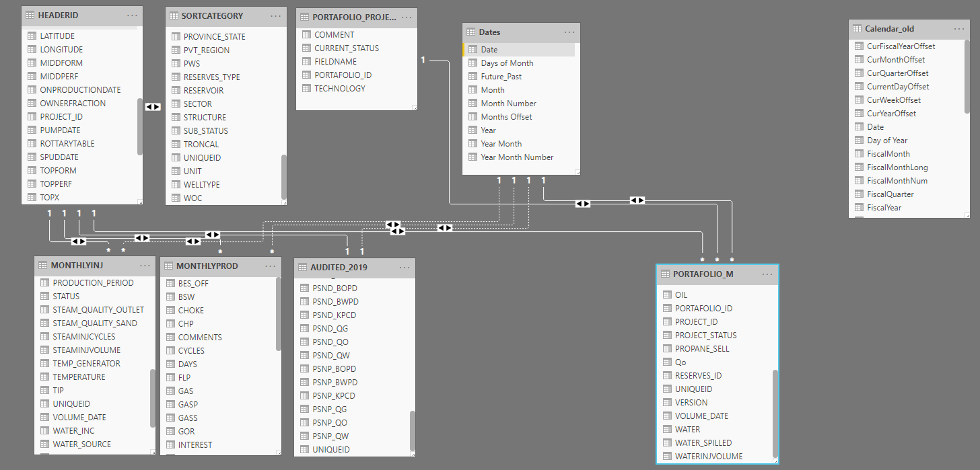Click the Dates table header title
This screenshot has width=980, height=470.
[489, 32]
